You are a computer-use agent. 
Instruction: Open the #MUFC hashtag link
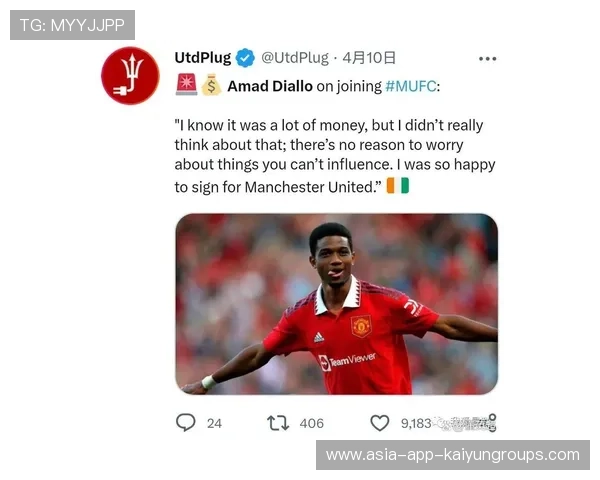(411, 86)
